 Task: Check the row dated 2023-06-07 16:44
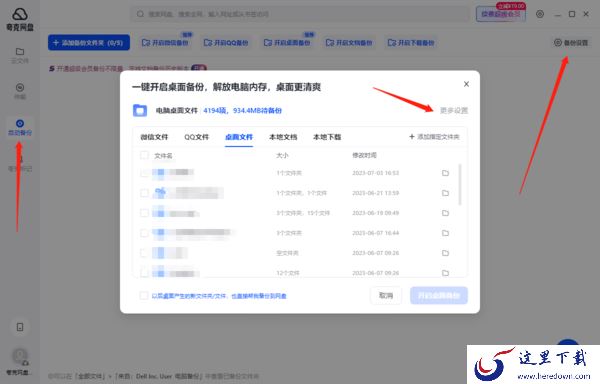click(144, 233)
